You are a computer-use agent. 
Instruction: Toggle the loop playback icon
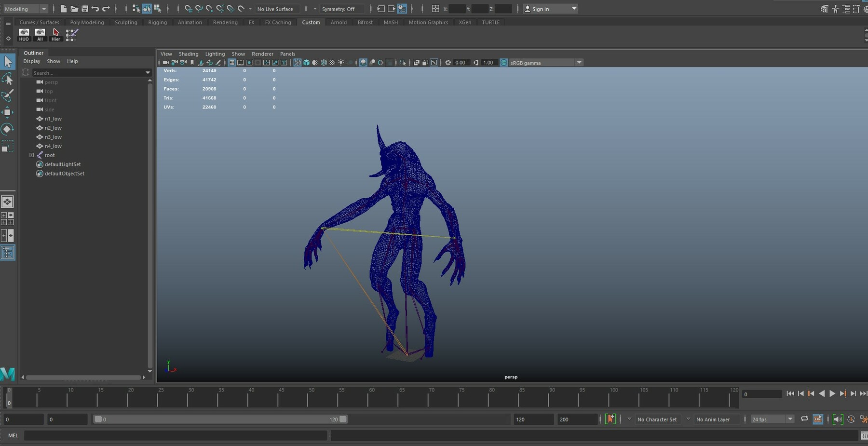click(x=804, y=419)
